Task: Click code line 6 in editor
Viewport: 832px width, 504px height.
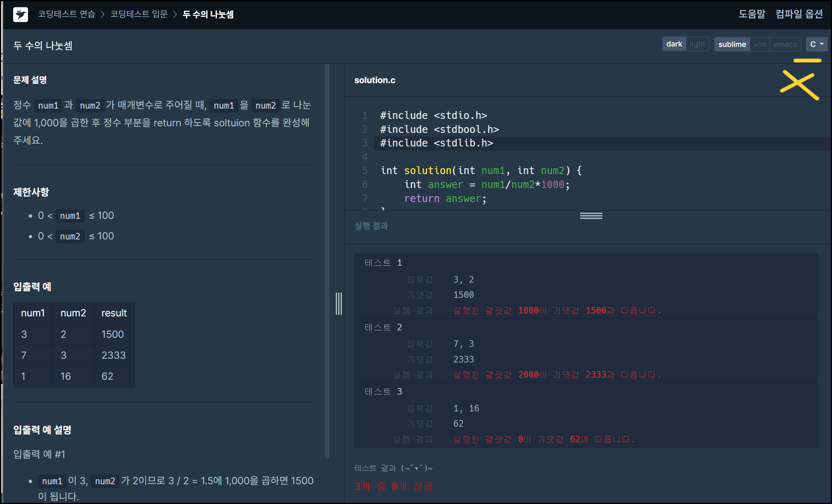Action: [x=486, y=185]
